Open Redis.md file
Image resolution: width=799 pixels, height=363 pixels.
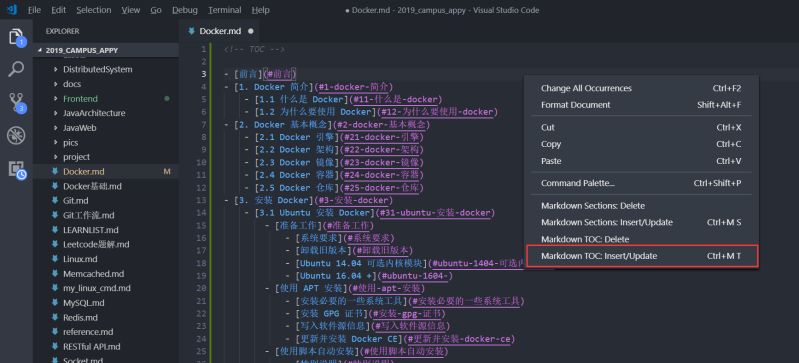pyautogui.click(x=106, y=318)
